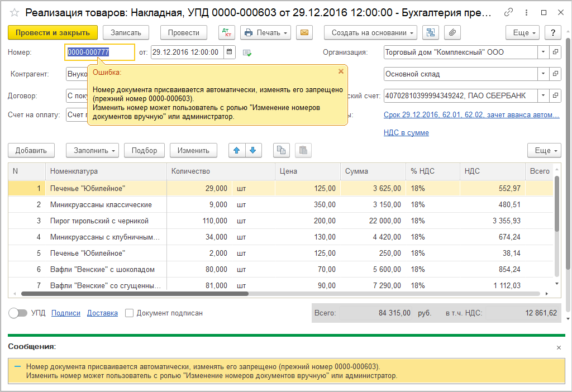Send document by email envelope icon
Viewport: 572px width, 392px height.
click(x=304, y=32)
